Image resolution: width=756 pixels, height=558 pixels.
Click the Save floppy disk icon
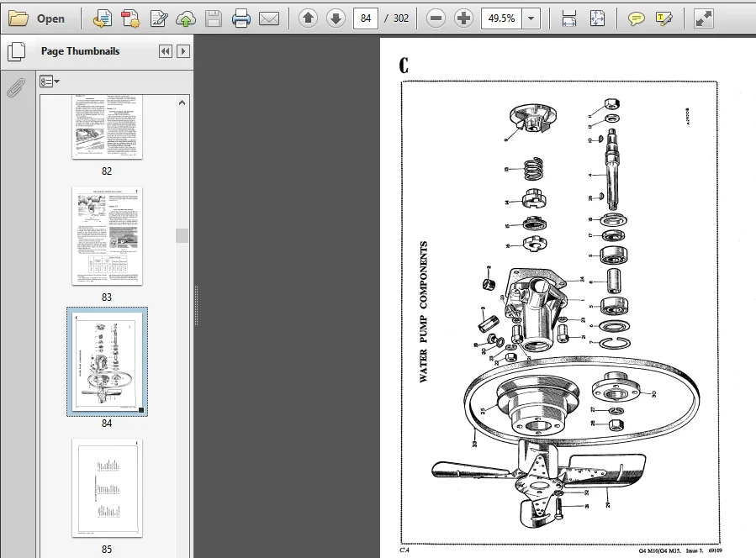[213, 18]
